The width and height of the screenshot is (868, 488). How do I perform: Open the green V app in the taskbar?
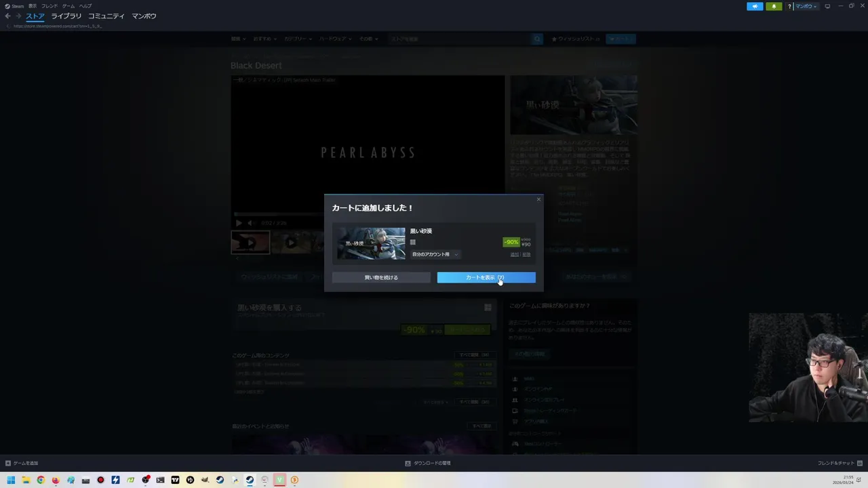pos(279,481)
